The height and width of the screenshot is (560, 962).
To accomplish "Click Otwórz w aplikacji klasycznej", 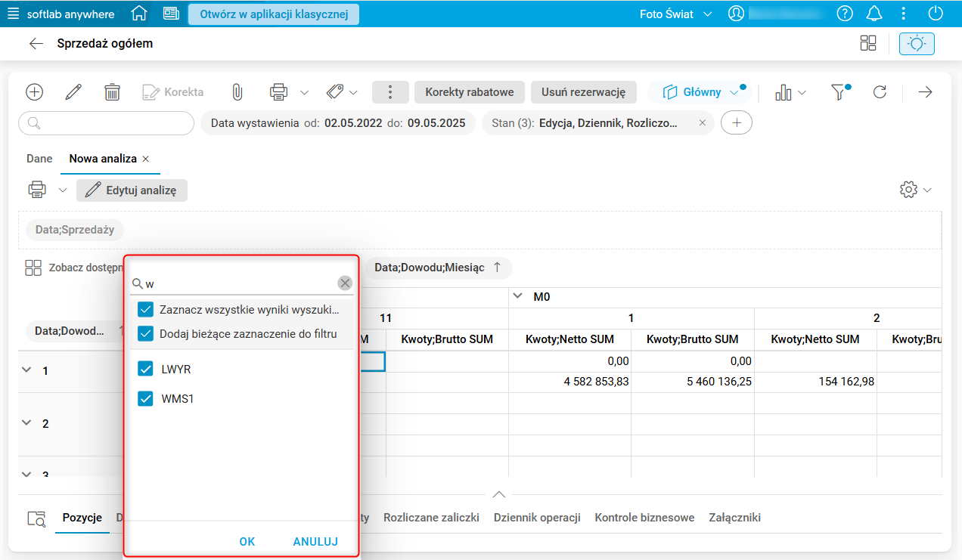I will (274, 14).
